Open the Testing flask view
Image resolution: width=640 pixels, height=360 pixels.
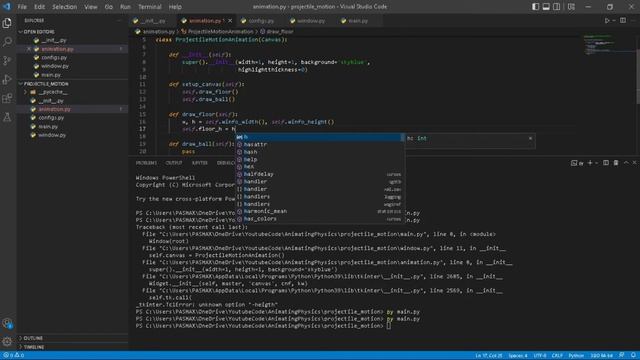coord(7,118)
